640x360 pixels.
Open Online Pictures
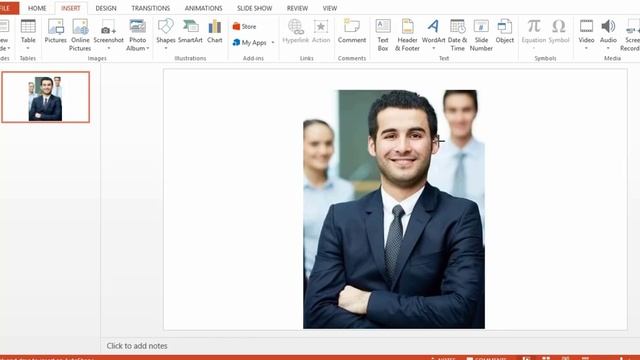[x=80, y=35]
